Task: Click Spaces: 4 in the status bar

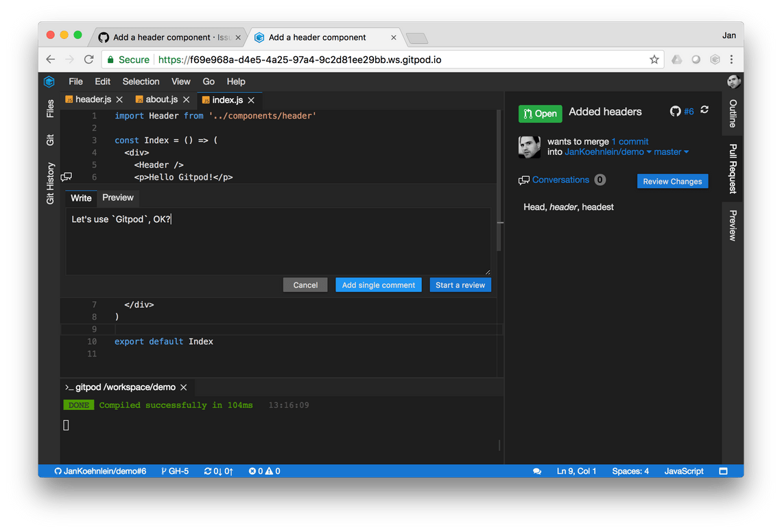Action: (x=630, y=471)
